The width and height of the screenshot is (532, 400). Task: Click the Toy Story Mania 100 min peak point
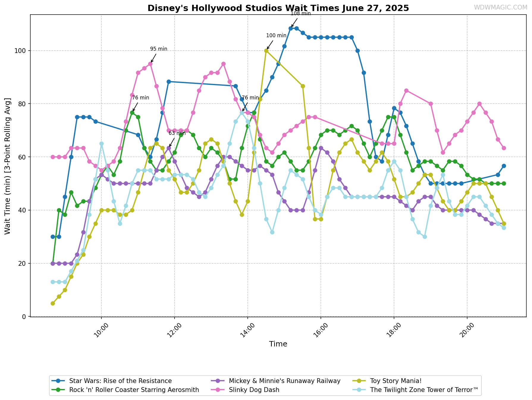click(x=266, y=51)
